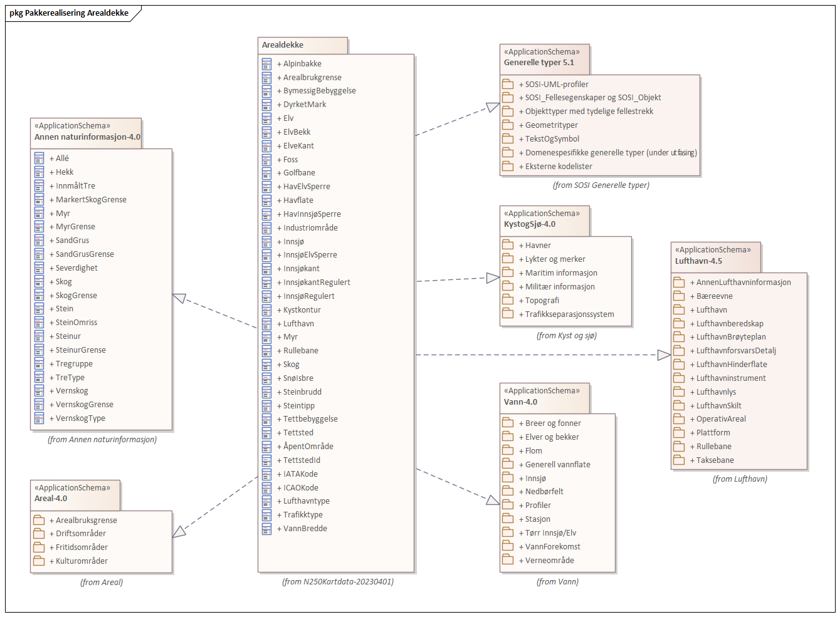Click the Trafikktype entry
840x617 pixels.
[x=300, y=515]
